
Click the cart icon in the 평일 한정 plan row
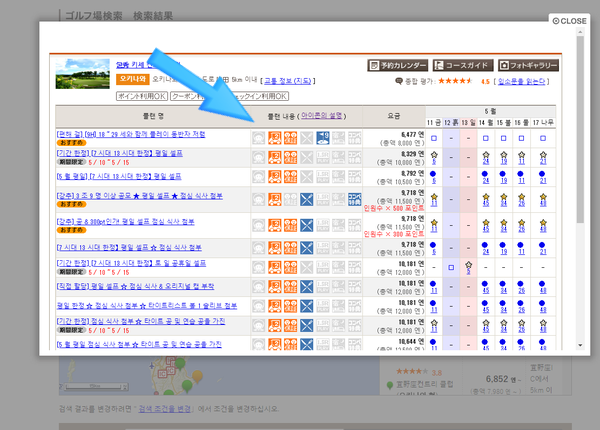coord(274,306)
